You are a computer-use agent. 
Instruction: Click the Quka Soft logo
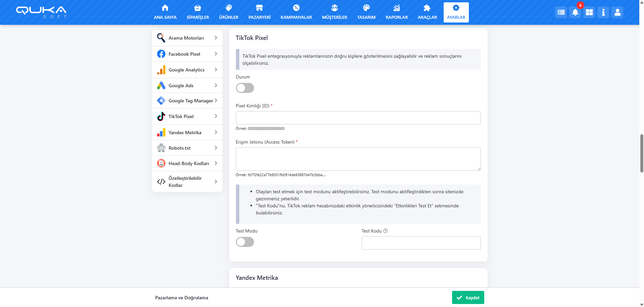pyautogui.click(x=41, y=12)
